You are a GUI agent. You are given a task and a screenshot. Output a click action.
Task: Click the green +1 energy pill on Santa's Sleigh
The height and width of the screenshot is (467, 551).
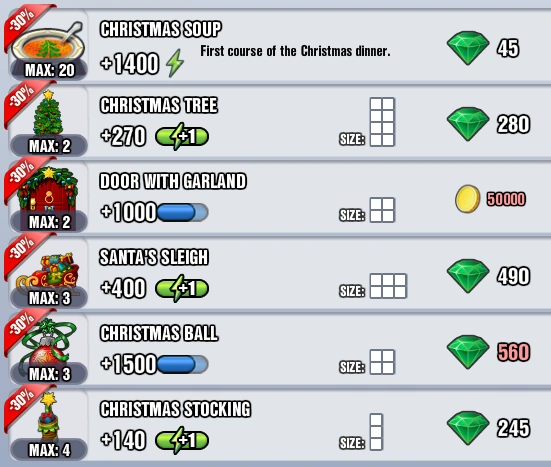pos(182,288)
